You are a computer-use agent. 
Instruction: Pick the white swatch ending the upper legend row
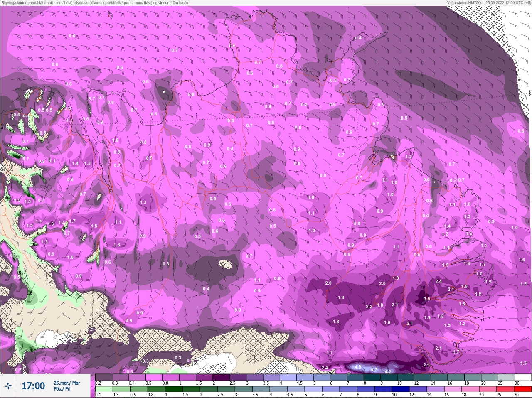[523, 377]
